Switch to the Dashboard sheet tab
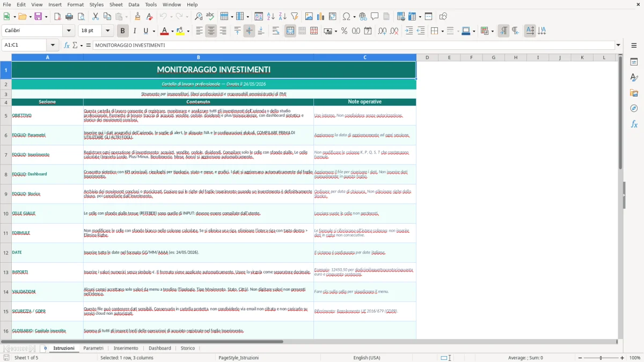The image size is (644, 362). tap(160, 348)
